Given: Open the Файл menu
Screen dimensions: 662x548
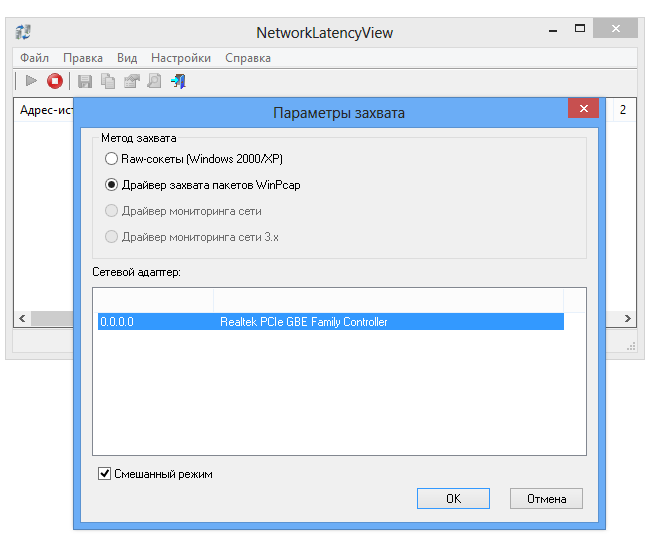Looking at the screenshot, I should [35, 58].
